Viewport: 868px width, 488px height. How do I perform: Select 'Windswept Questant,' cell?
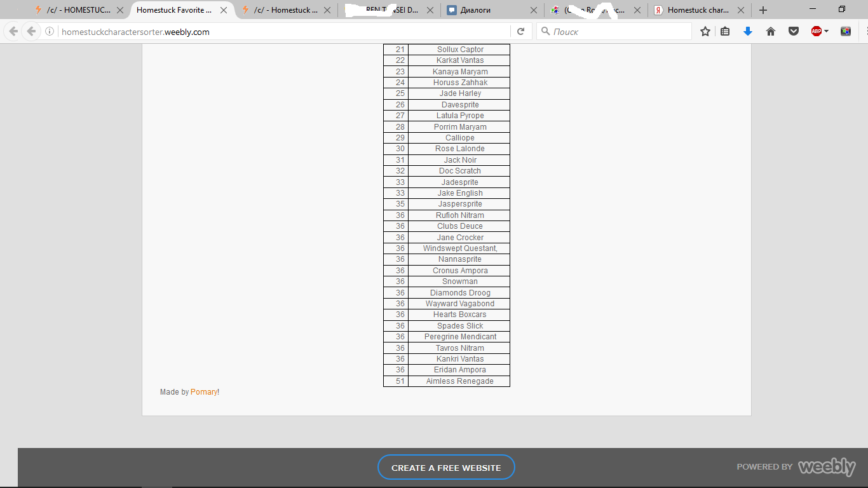click(459, 248)
